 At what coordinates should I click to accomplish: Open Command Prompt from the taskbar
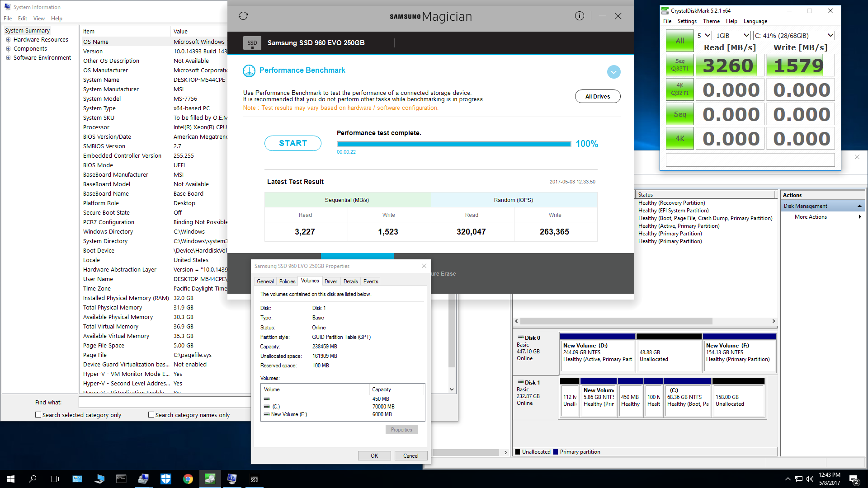pos(121,479)
